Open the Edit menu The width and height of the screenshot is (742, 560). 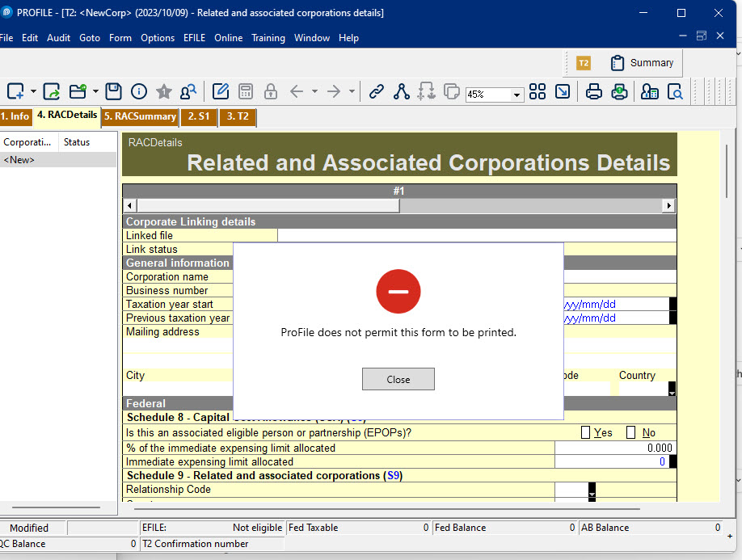point(30,38)
